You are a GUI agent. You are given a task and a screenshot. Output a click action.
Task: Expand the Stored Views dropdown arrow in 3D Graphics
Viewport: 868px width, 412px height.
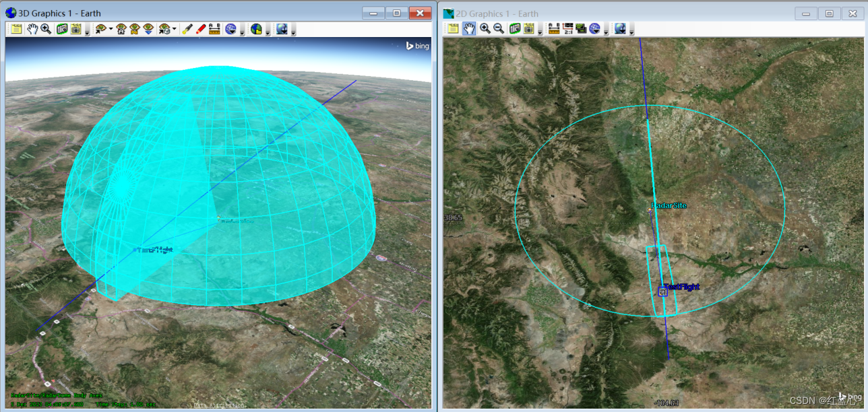pyautogui.click(x=175, y=29)
